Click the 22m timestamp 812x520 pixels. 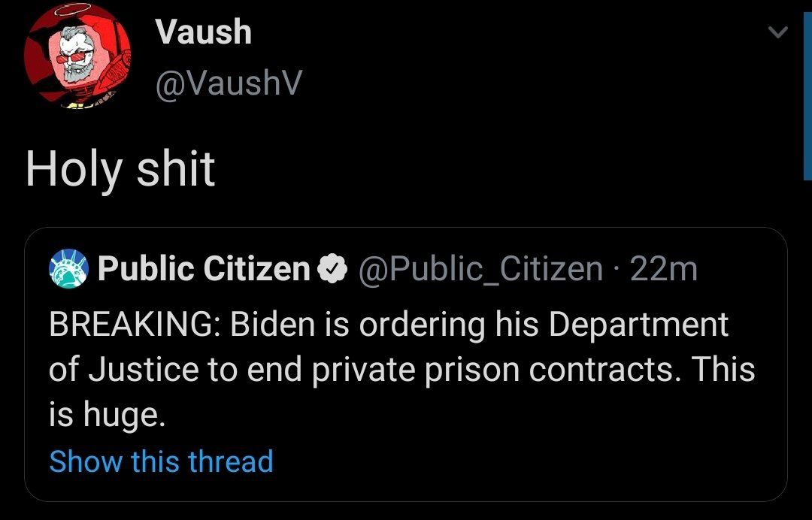664,268
